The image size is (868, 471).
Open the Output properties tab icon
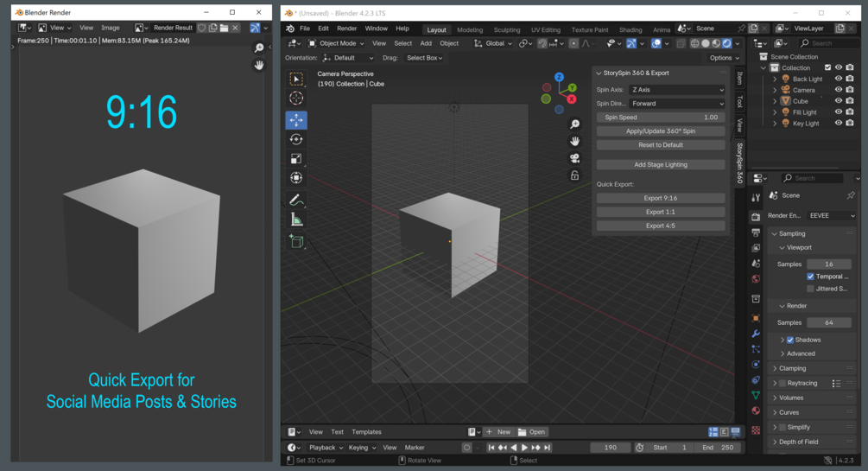click(756, 232)
